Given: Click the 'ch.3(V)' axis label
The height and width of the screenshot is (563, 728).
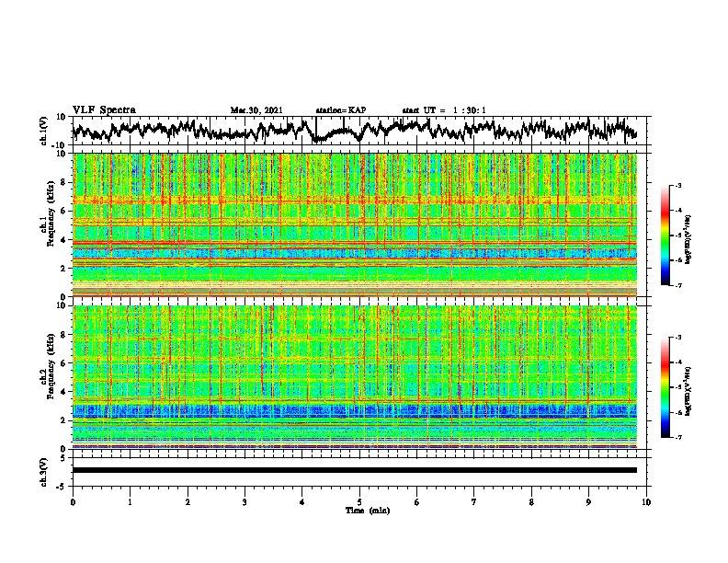Looking at the screenshot, I should click(44, 472).
